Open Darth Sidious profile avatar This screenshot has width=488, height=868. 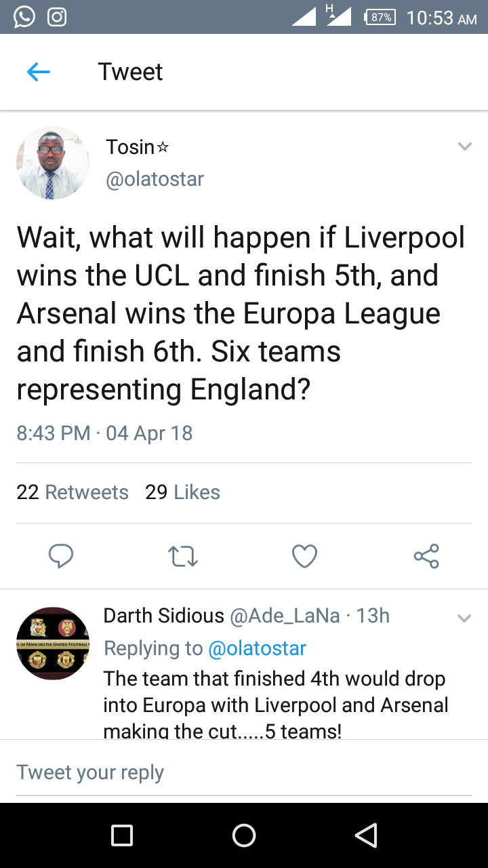53,643
